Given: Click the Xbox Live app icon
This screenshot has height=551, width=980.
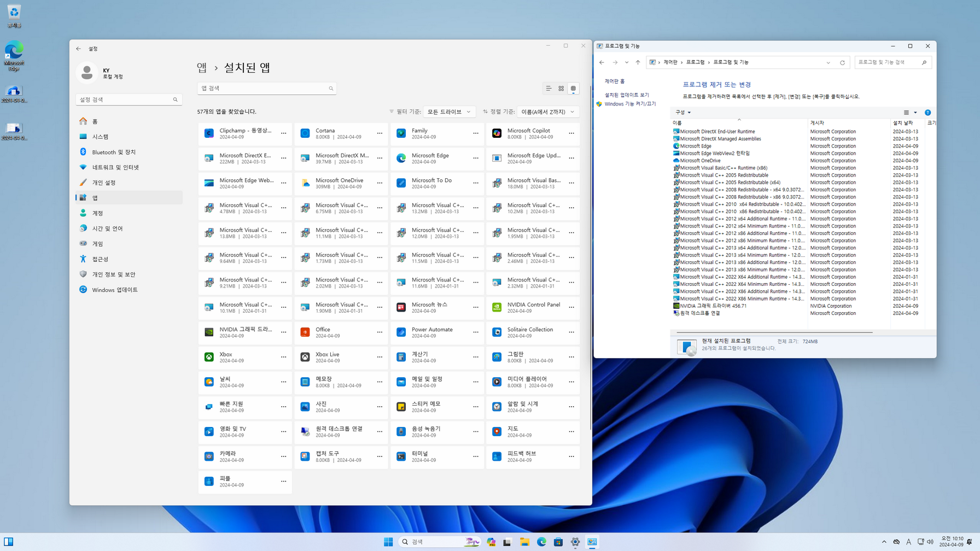Looking at the screenshot, I should coord(305,357).
